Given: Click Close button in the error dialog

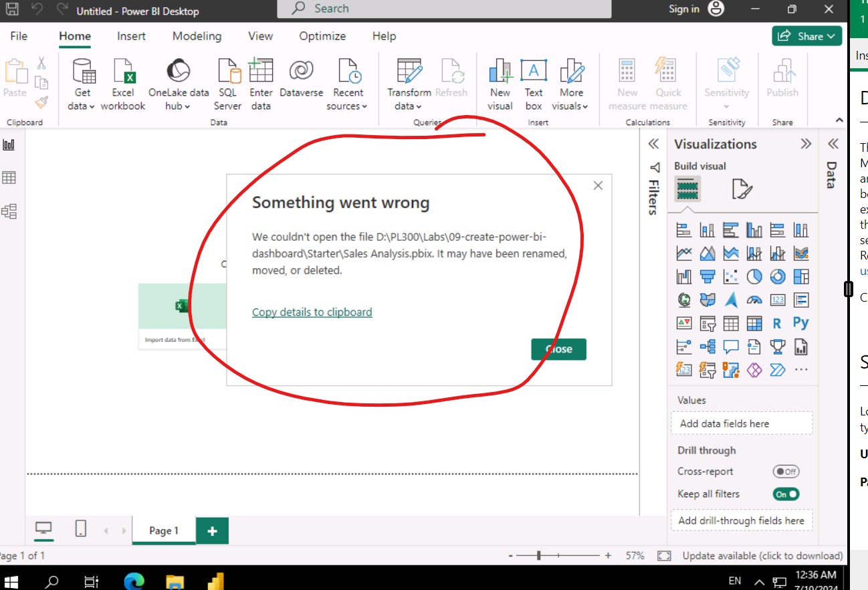Looking at the screenshot, I should point(559,349).
